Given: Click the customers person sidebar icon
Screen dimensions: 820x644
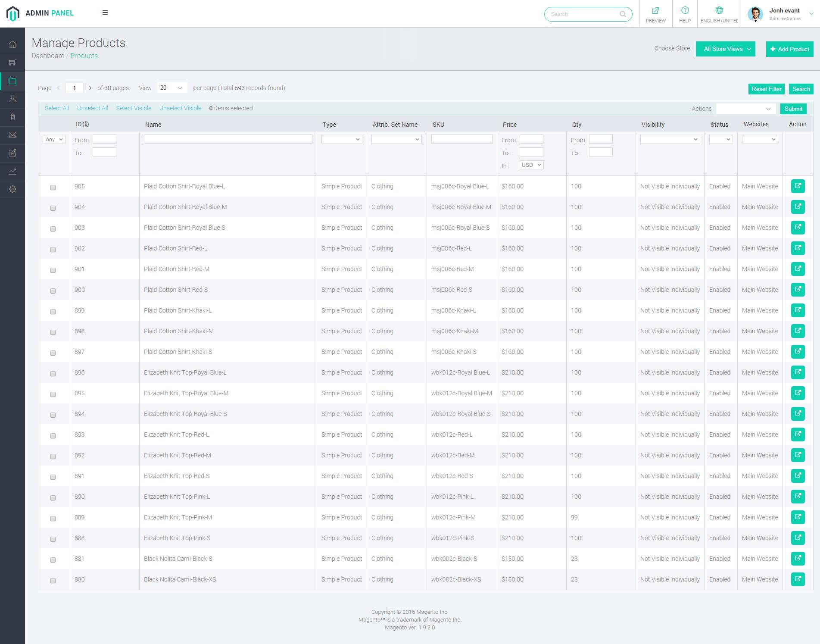Looking at the screenshot, I should click(x=12, y=99).
